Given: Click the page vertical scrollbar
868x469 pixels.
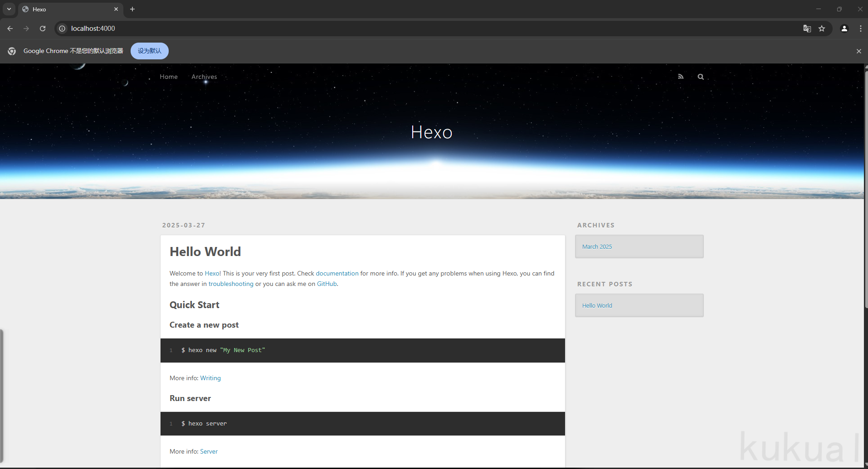Looking at the screenshot, I should click(866, 190).
